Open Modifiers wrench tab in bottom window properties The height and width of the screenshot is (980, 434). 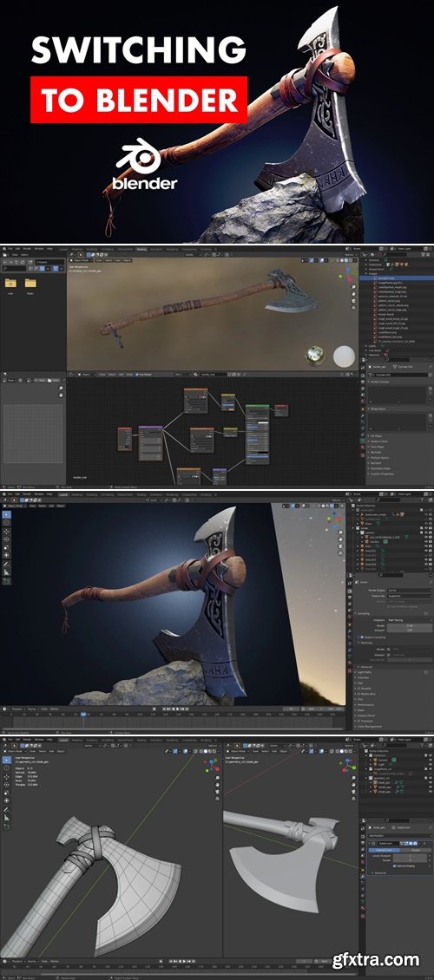click(364, 878)
